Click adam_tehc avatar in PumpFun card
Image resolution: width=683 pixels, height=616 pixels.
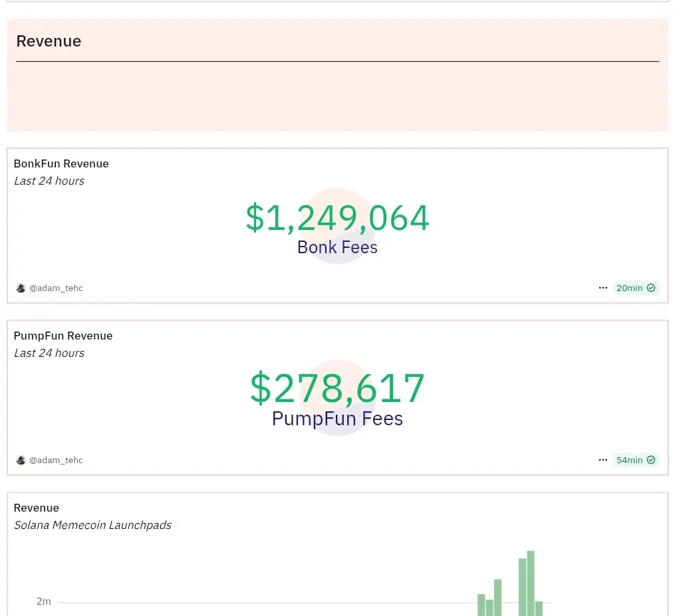pos(21,460)
